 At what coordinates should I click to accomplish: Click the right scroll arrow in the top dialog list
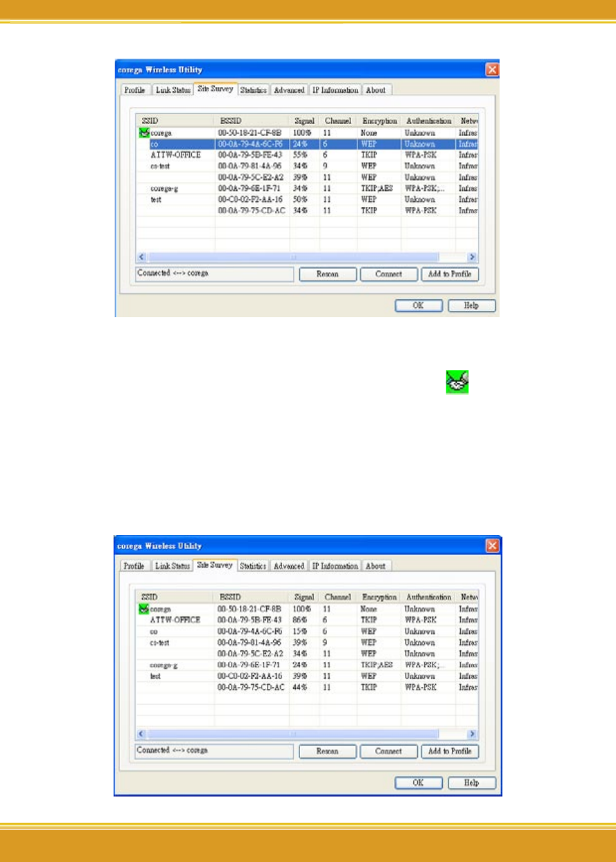[x=473, y=256]
